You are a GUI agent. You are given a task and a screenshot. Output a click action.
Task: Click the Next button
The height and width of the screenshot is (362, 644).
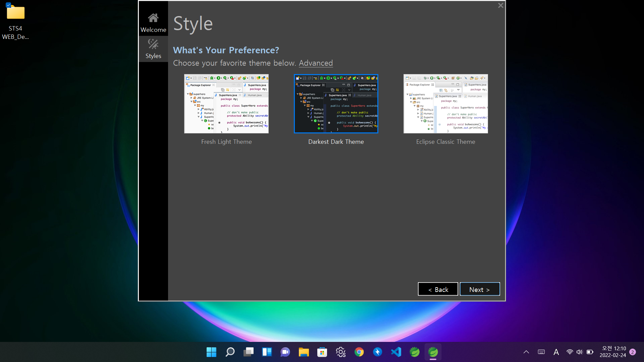(x=480, y=289)
